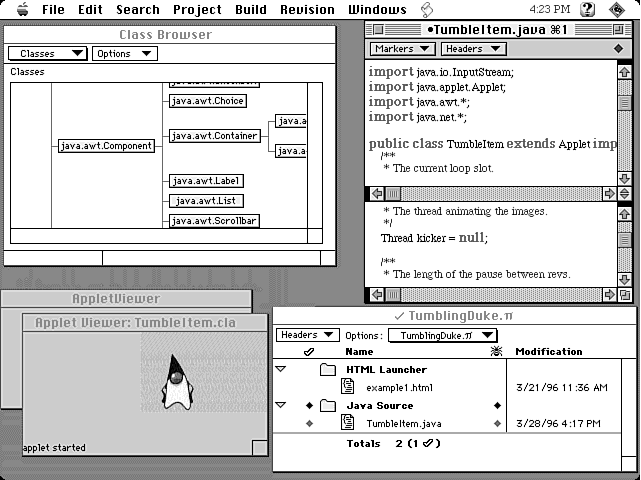This screenshot has height=480, width=641.
Task: Click the debug bug column header icon
Action: [497, 352]
